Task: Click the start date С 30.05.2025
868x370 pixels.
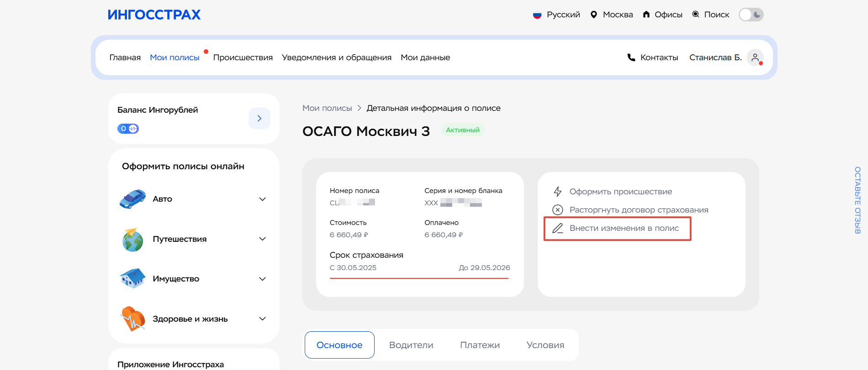Action: coord(353,268)
